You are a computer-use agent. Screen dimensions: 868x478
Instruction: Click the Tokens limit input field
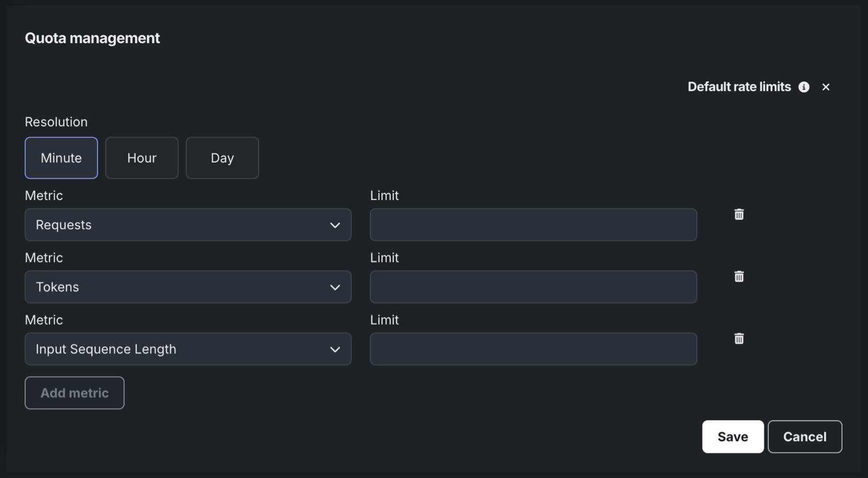[x=533, y=287]
